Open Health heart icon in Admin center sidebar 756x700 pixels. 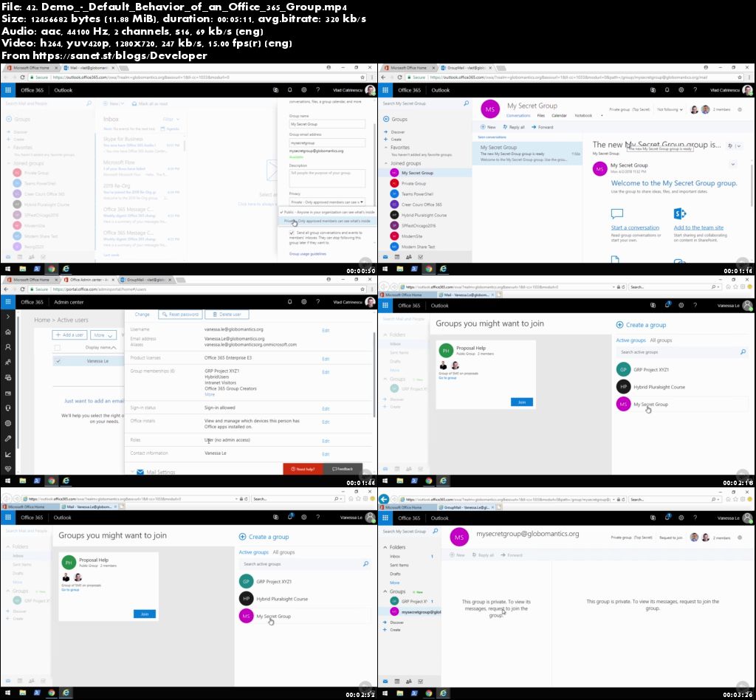pyautogui.click(x=7, y=469)
